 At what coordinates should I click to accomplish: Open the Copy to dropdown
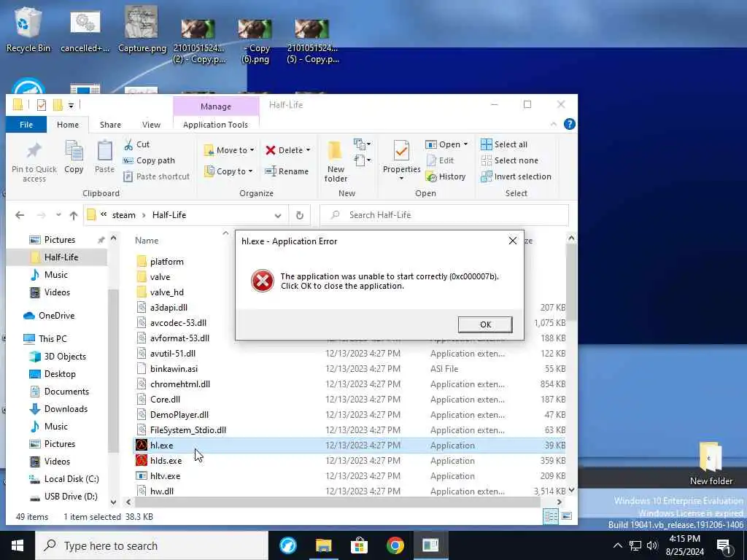[x=228, y=171]
